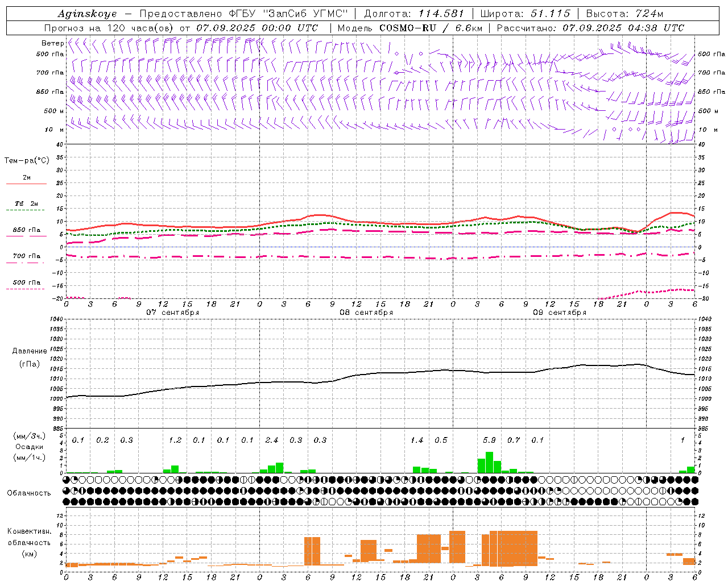The height and width of the screenshot is (582, 728).
Task: Click the date label "08 сентября"
Action: tap(366, 313)
